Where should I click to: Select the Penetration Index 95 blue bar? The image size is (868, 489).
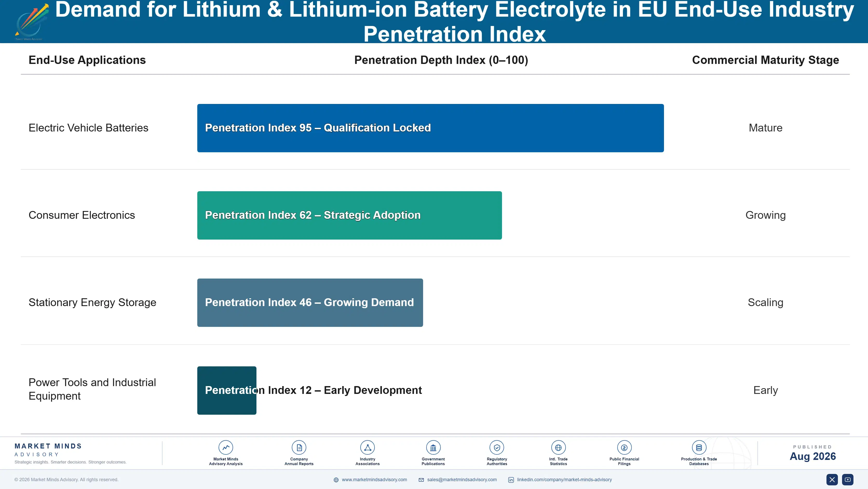tap(430, 128)
